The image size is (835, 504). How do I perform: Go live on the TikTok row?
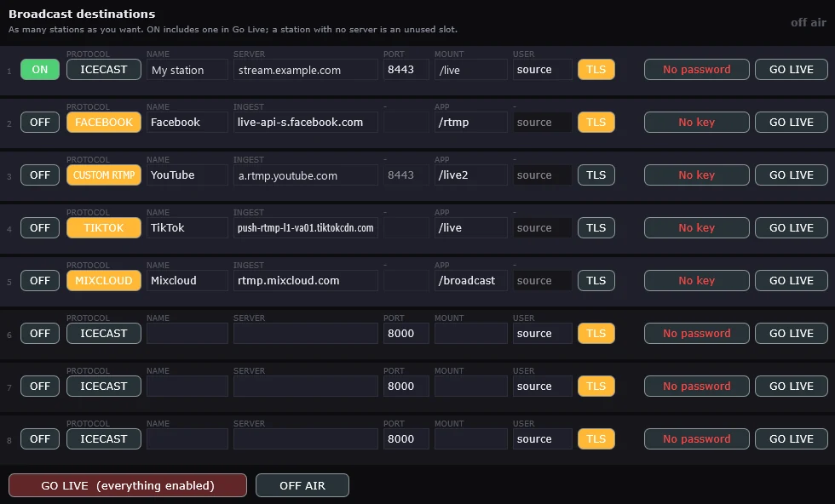[792, 228]
